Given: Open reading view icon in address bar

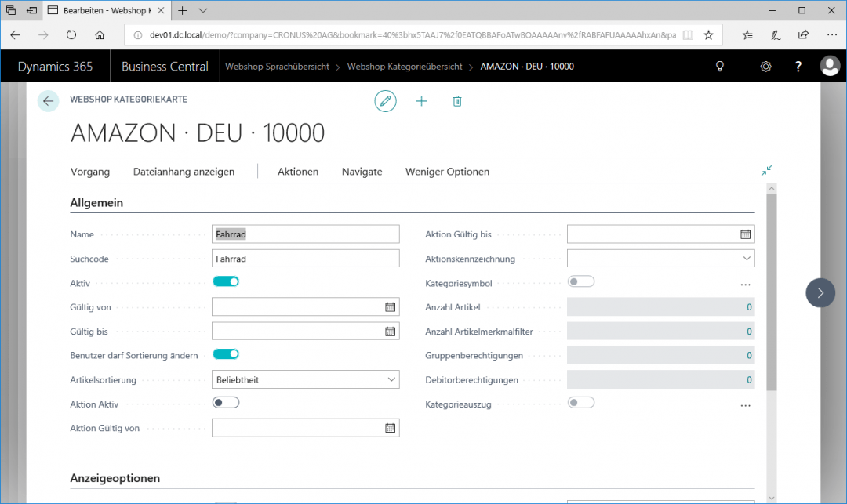Looking at the screenshot, I should pos(688,35).
